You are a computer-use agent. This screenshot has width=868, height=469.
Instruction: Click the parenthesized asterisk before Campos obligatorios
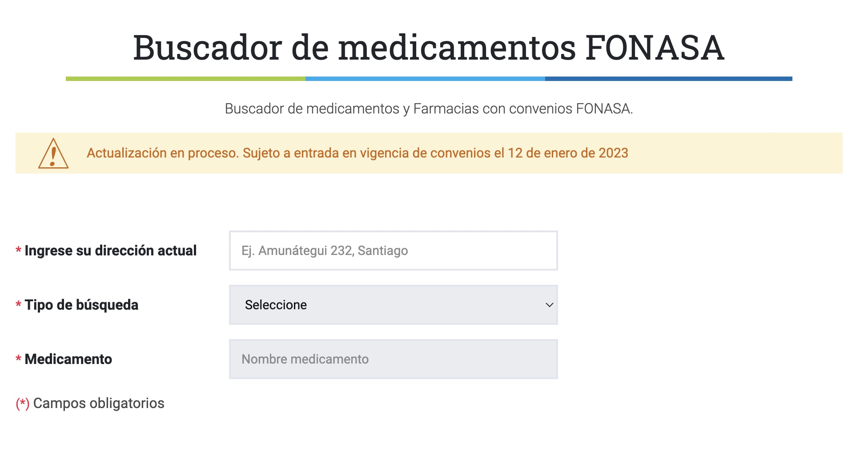pos(23,404)
